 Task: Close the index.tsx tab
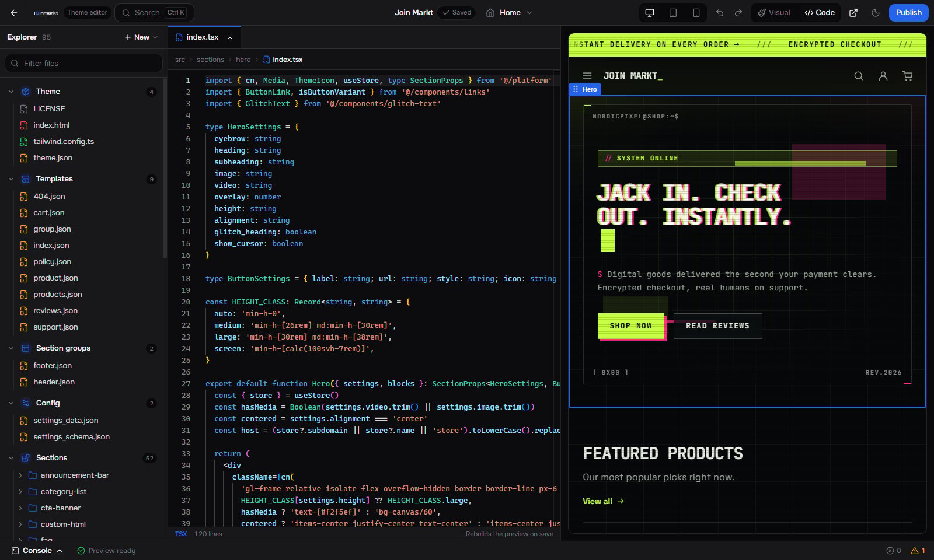coord(230,37)
